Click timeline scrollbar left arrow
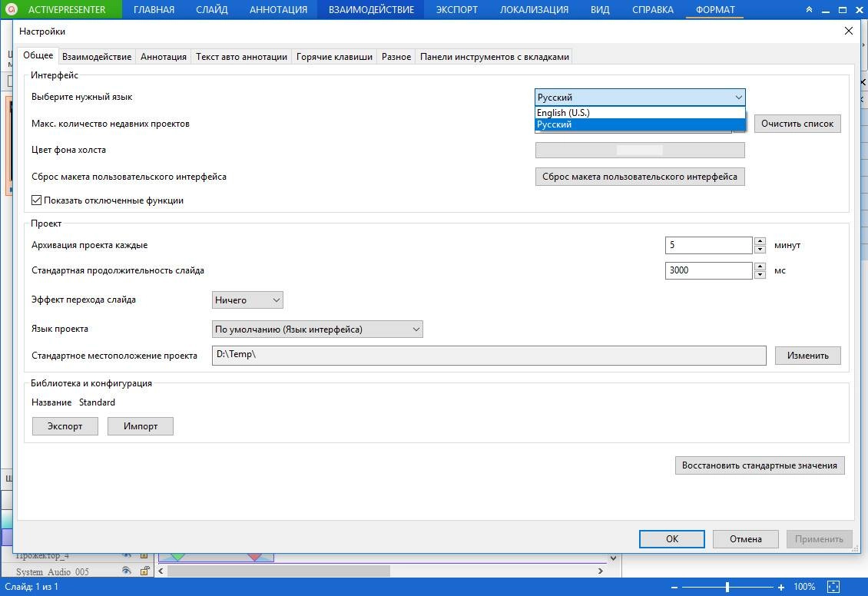868x596 pixels. 161,571
